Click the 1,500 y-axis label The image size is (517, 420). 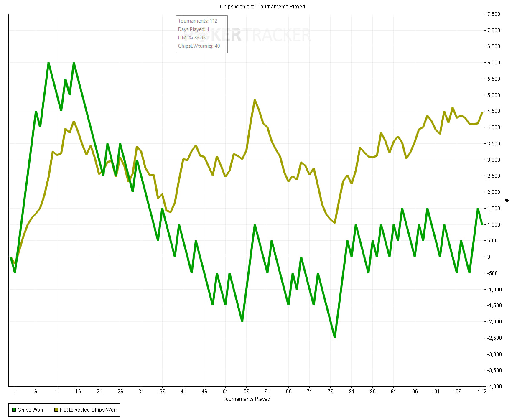tap(494, 209)
